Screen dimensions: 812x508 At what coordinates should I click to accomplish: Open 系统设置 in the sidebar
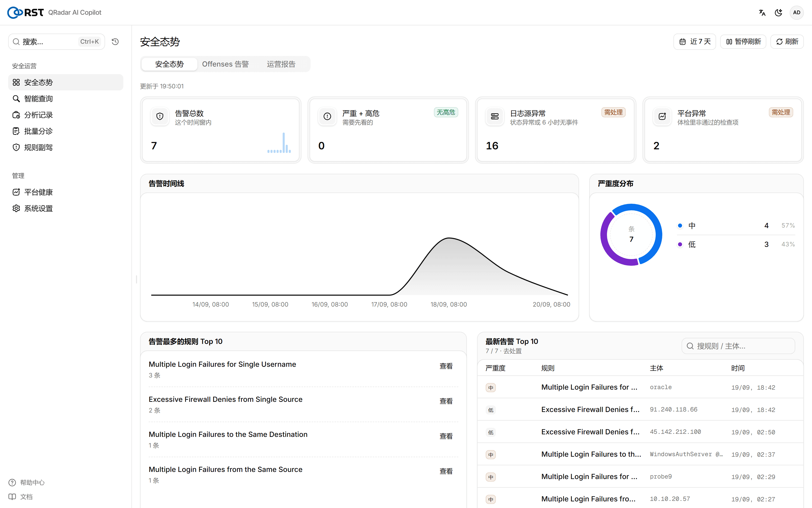pyautogui.click(x=66, y=208)
